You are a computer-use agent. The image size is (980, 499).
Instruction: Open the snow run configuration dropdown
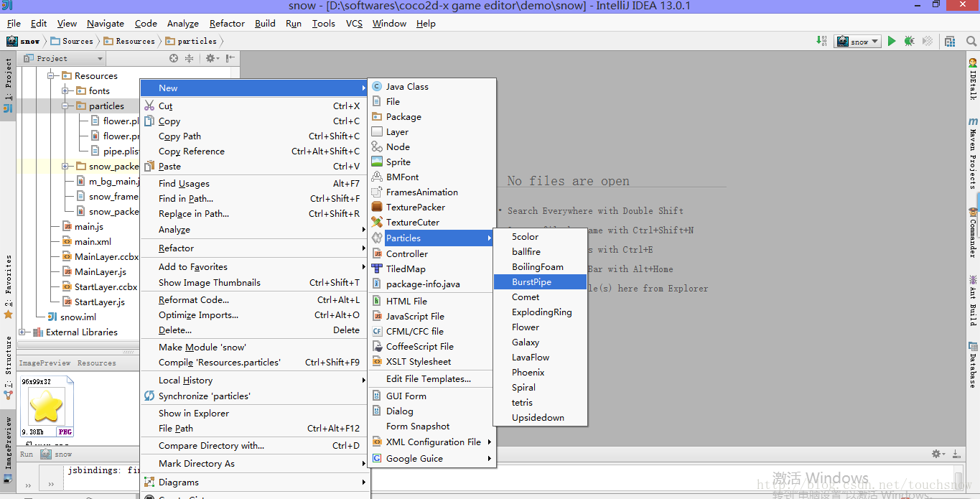859,42
